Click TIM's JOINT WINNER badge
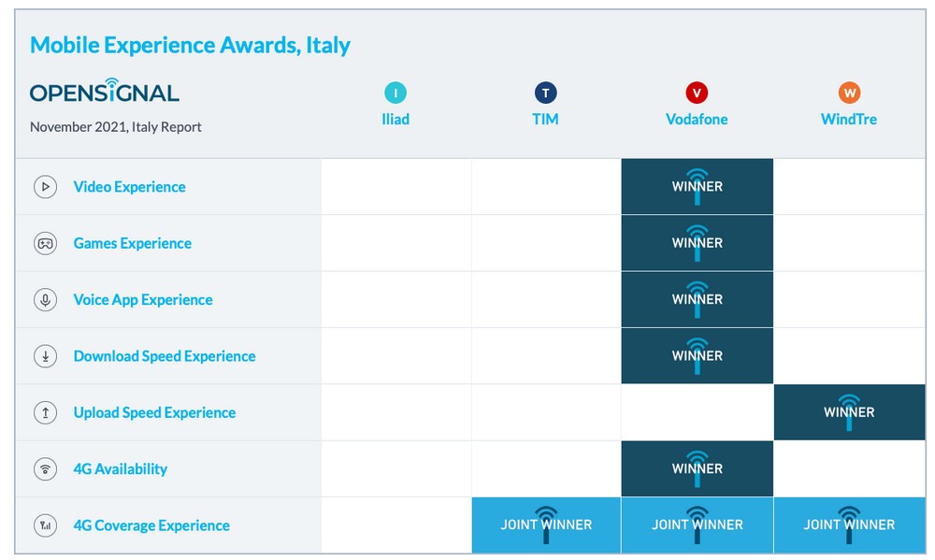 (x=546, y=525)
